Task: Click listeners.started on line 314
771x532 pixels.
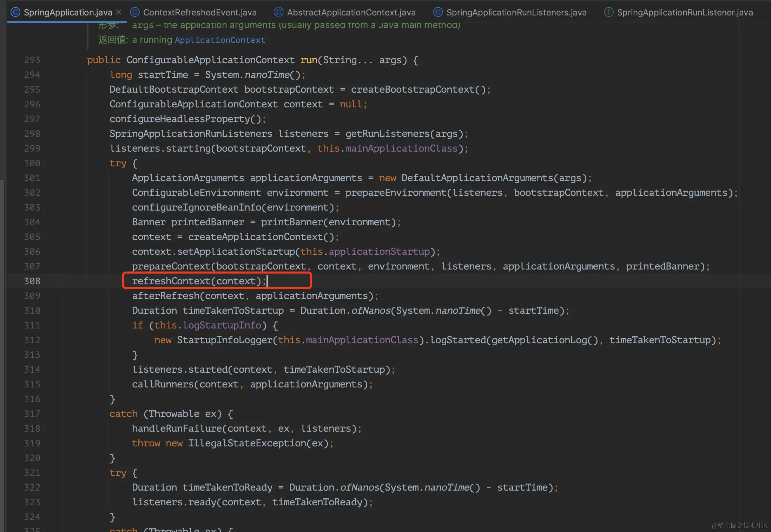Action: tap(180, 370)
